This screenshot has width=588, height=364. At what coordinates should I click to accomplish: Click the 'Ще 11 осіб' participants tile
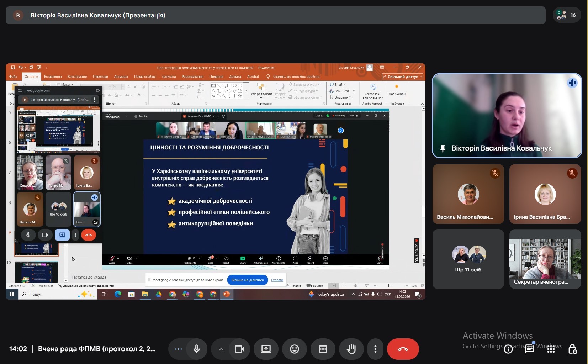coord(468,259)
